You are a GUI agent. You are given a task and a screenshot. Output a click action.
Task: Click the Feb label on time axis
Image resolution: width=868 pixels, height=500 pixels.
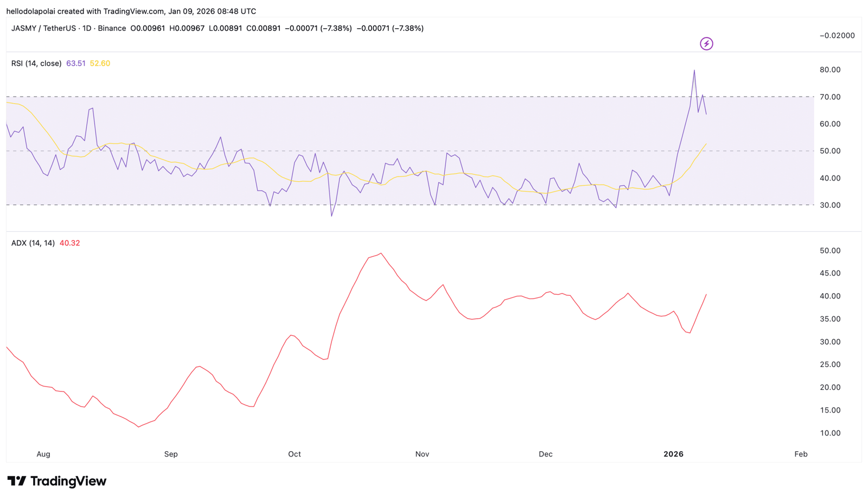click(x=801, y=454)
